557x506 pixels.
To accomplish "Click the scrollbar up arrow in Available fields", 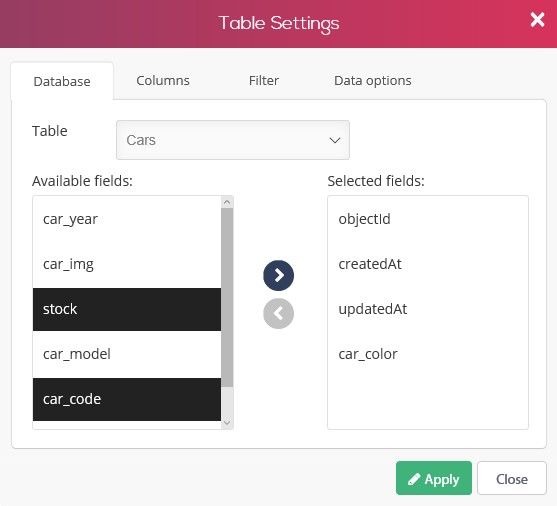I will point(227,202).
